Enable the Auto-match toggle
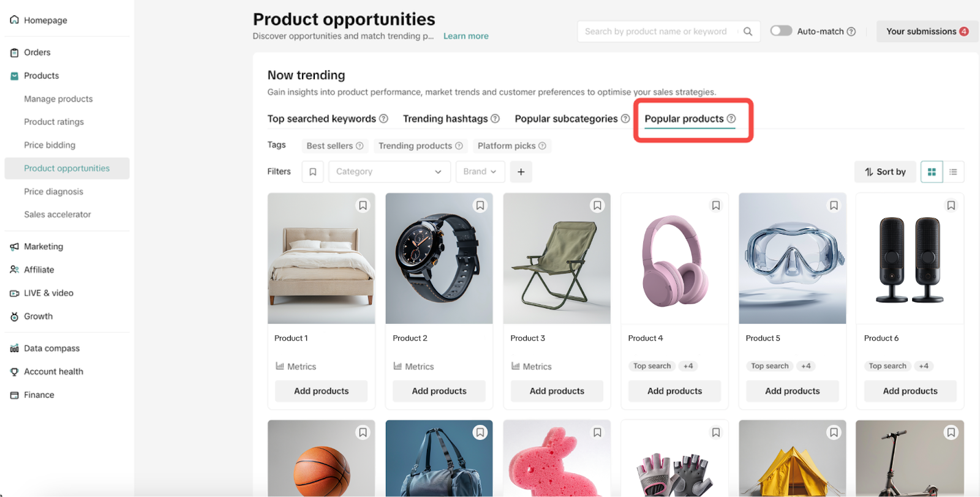Screen dimensions: 980x497 [x=782, y=31]
